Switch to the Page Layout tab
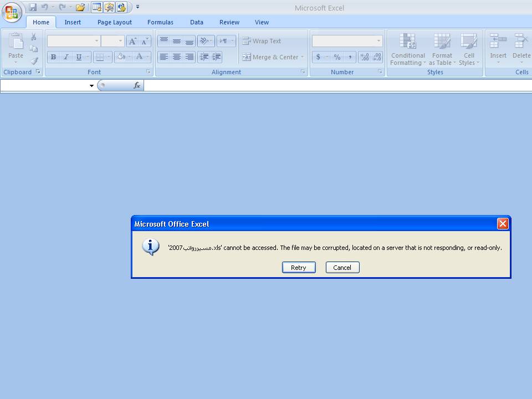Viewport: 532px width, 399px height. point(114,22)
